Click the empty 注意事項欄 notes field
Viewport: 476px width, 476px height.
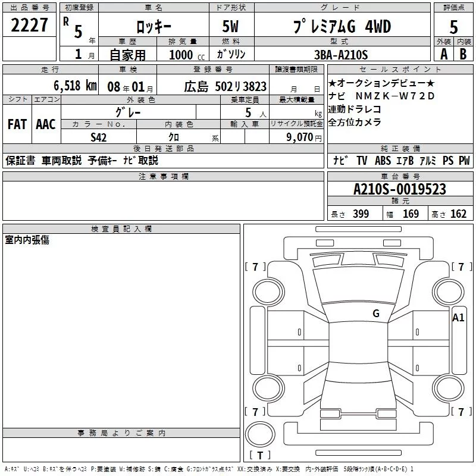(x=163, y=201)
